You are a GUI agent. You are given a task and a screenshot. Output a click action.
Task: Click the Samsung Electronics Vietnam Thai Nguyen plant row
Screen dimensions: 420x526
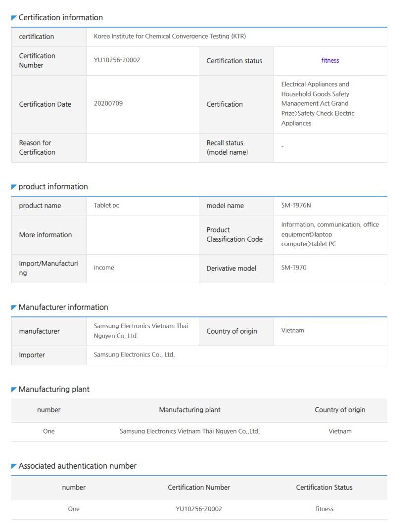click(199, 432)
